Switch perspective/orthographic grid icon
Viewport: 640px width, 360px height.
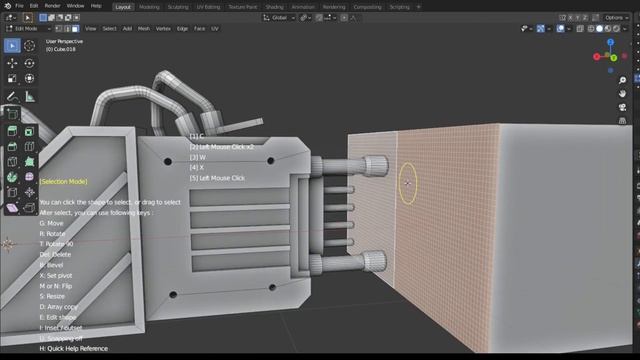(x=622, y=120)
